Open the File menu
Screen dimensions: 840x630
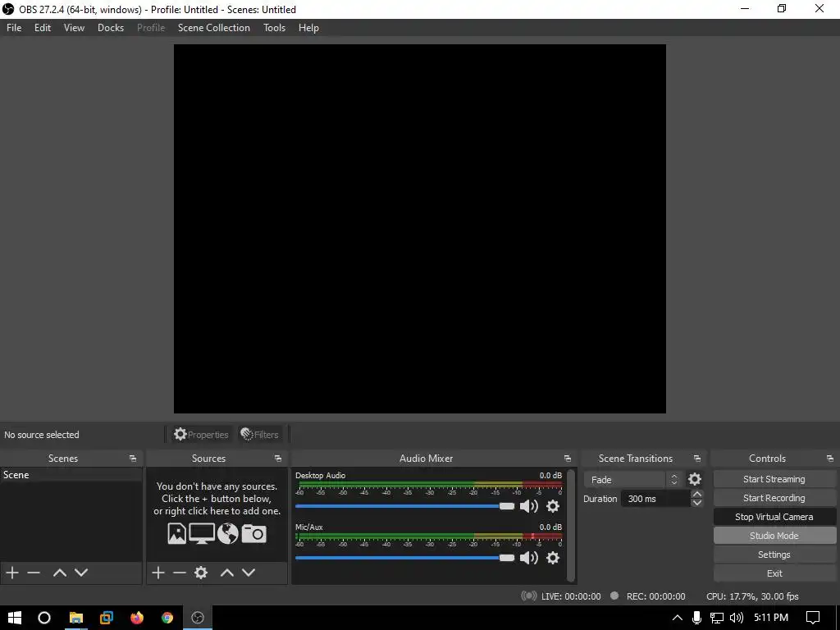point(14,28)
